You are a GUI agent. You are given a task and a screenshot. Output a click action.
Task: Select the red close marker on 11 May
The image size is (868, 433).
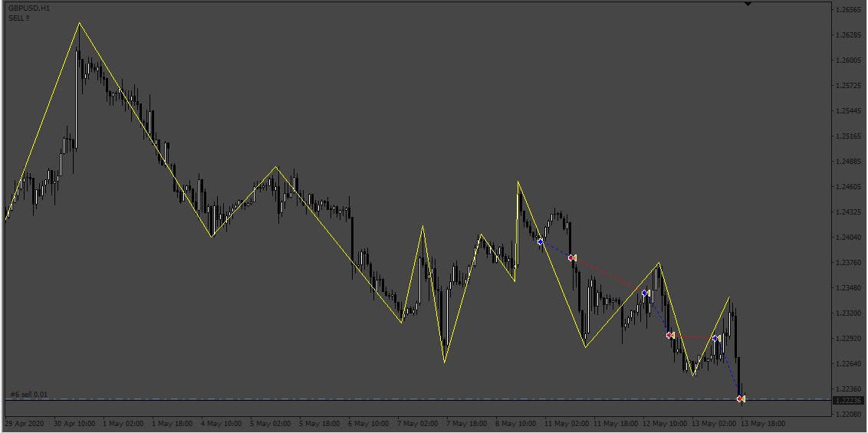572,258
